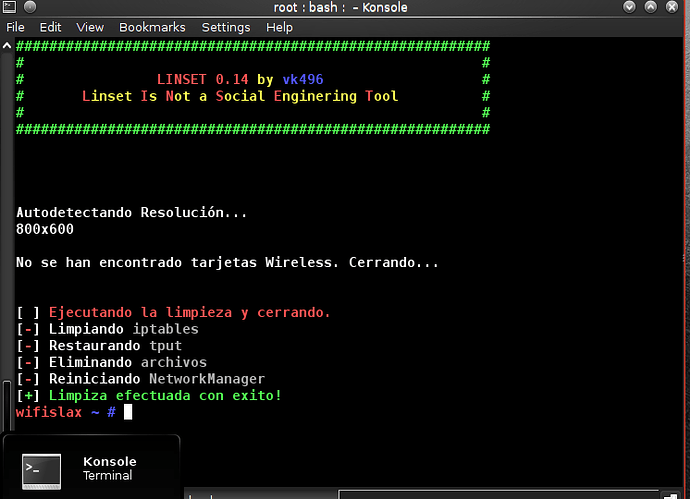Open the Edit menu
690x499 pixels.
[50, 27]
